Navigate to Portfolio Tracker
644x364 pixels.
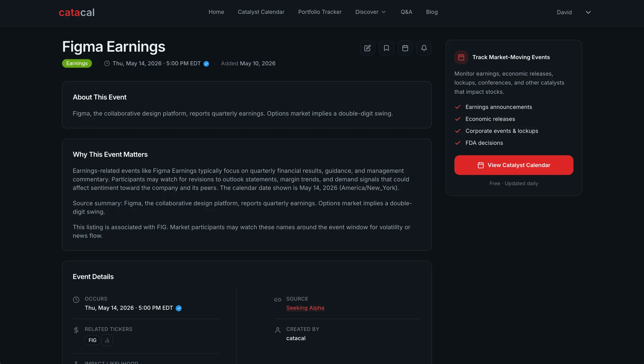(320, 12)
